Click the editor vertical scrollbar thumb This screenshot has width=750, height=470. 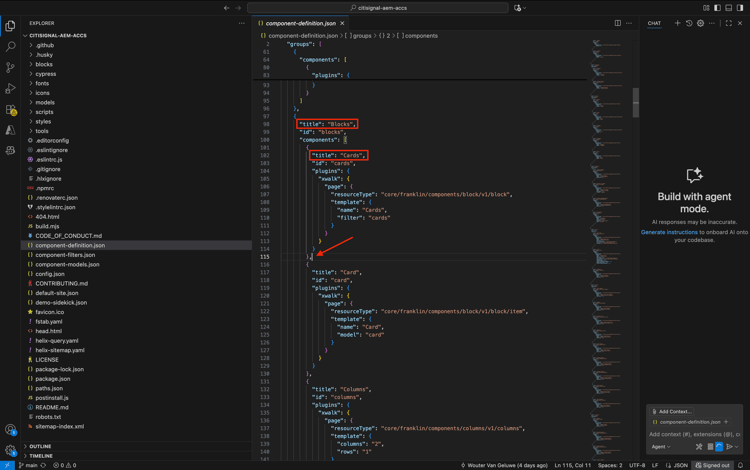(x=636, y=102)
